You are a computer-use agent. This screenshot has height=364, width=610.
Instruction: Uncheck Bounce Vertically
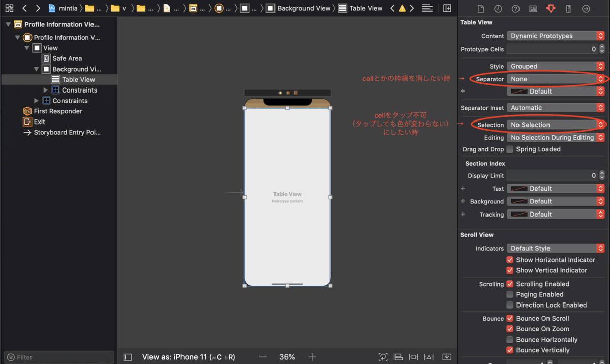(510, 350)
